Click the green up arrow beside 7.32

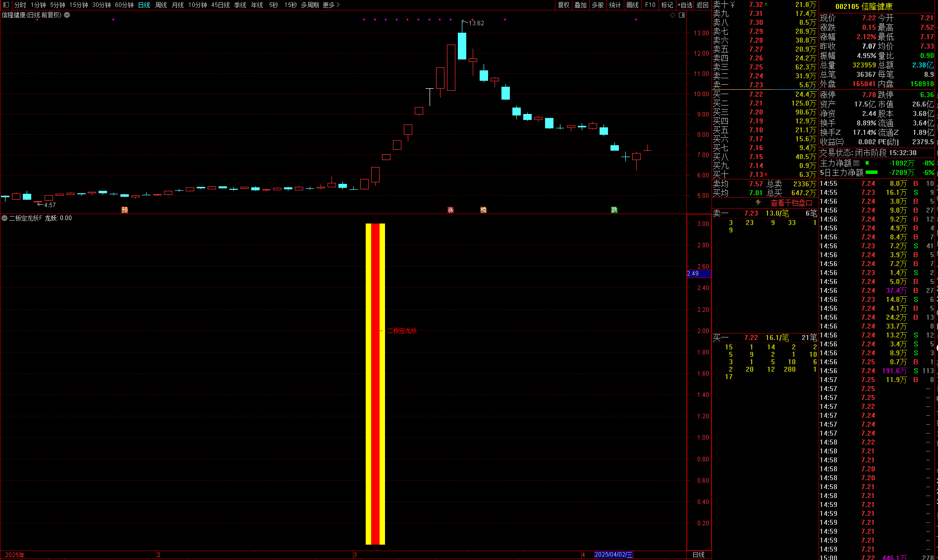coord(766,4)
